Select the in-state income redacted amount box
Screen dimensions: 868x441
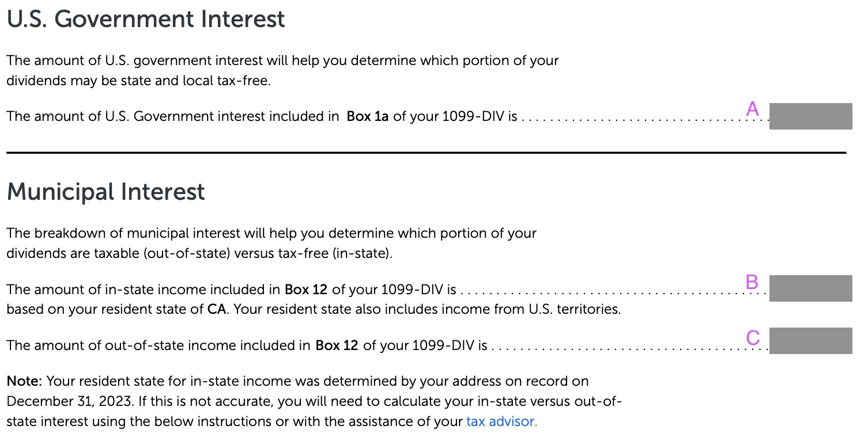pos(810,288)
